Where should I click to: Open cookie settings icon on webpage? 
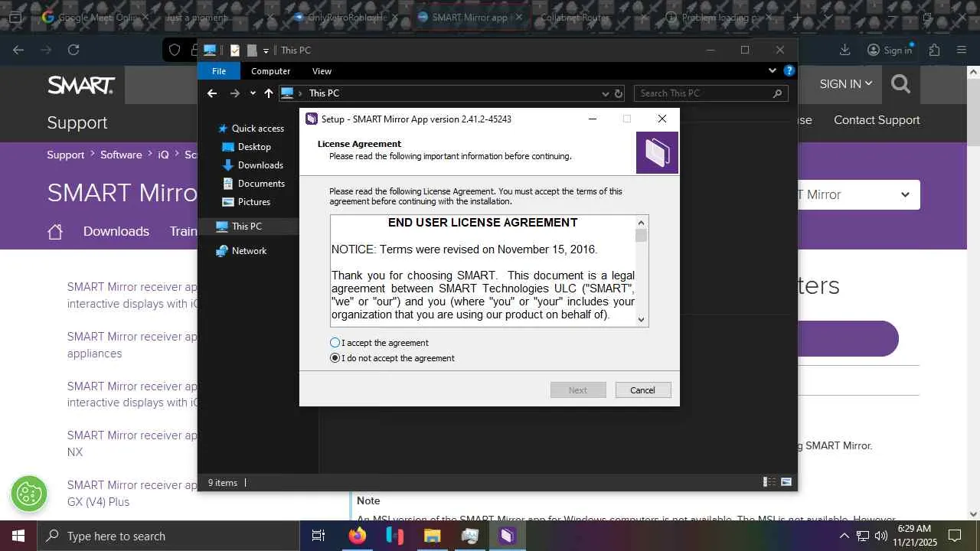pyautogui.click(x=29, y=494)
